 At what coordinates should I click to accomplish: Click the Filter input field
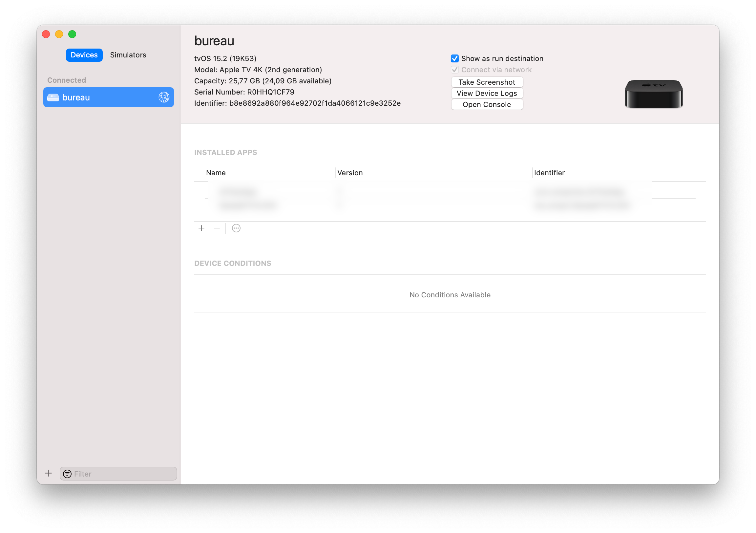118,474
